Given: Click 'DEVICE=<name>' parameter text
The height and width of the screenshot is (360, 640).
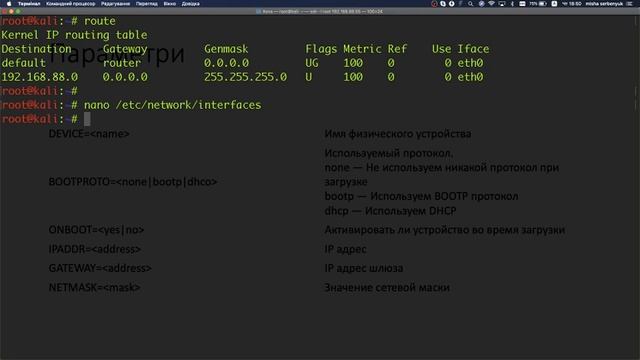Looking at the screenshot, I should point(89,134).
